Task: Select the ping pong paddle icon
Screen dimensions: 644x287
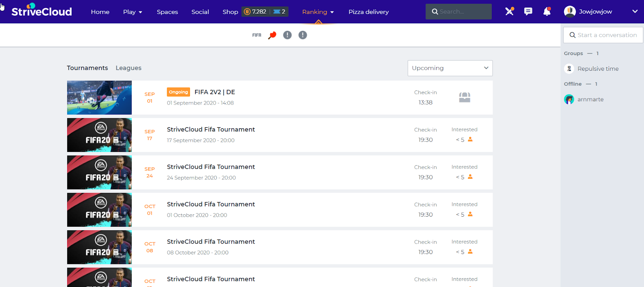Action: point(272,35)
